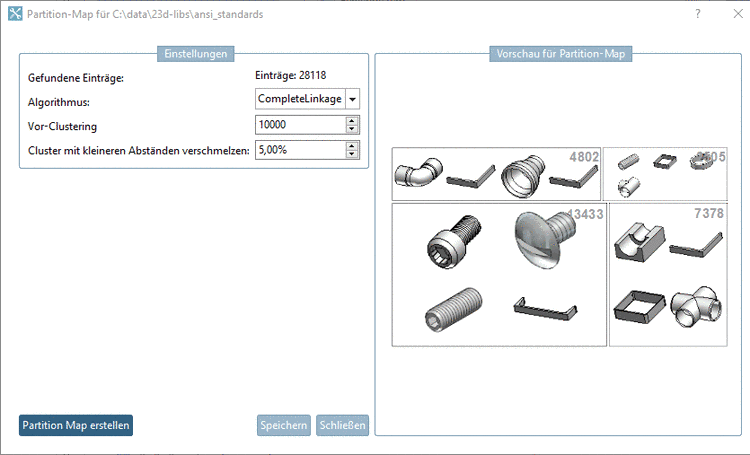750x455 pixels.
Task: Click the cluster count label 7378
Action: [709, 213]
